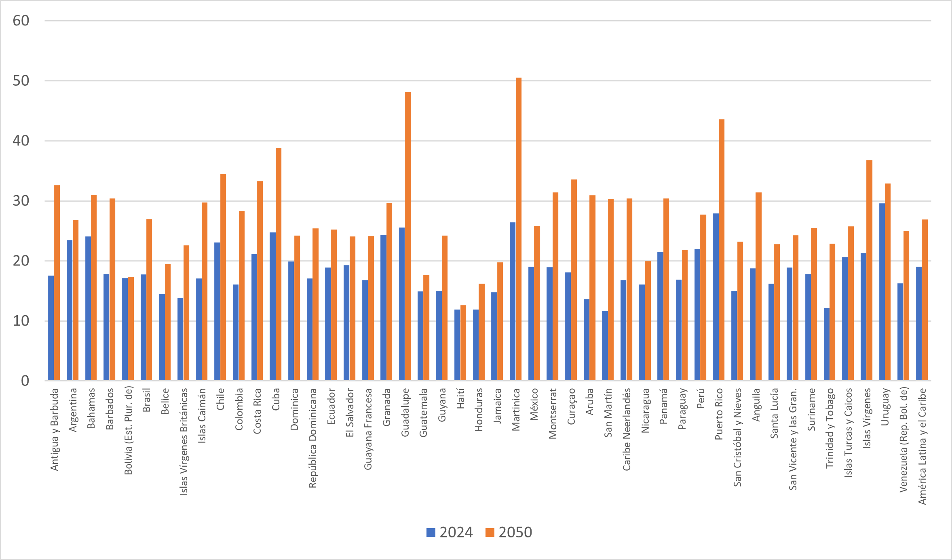Click the Argentina axis label
The height and width of the screenshot is (560, 952).
(73, 410)
